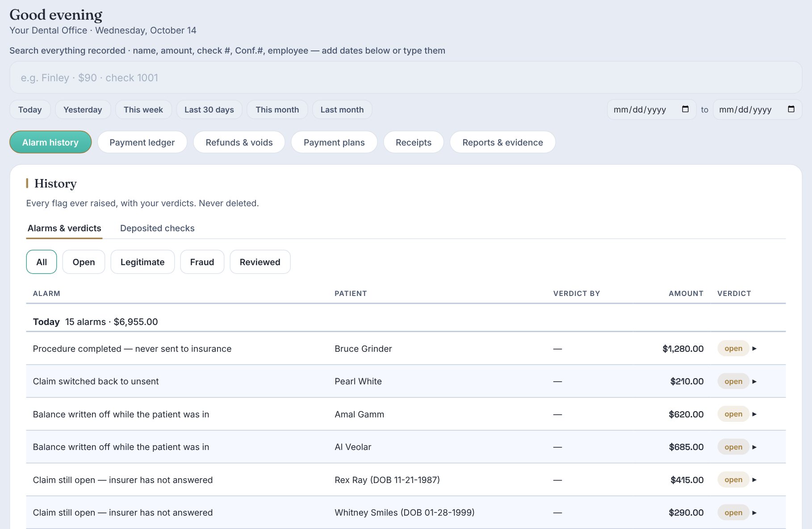The width and height of the screenshot is (812, 529).
Task: Switch to the Deposited checks sub-tab
Action: (157, 228)
